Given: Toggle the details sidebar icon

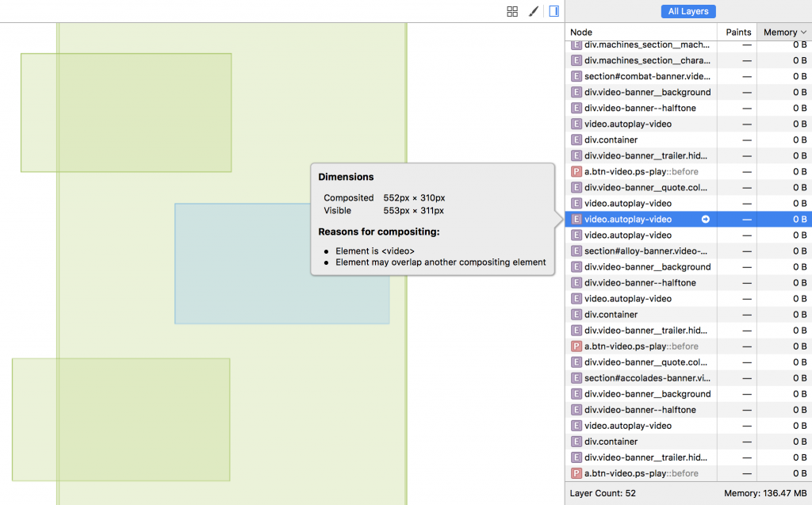Looking at the screenshot, I should [x=553, y=11].
